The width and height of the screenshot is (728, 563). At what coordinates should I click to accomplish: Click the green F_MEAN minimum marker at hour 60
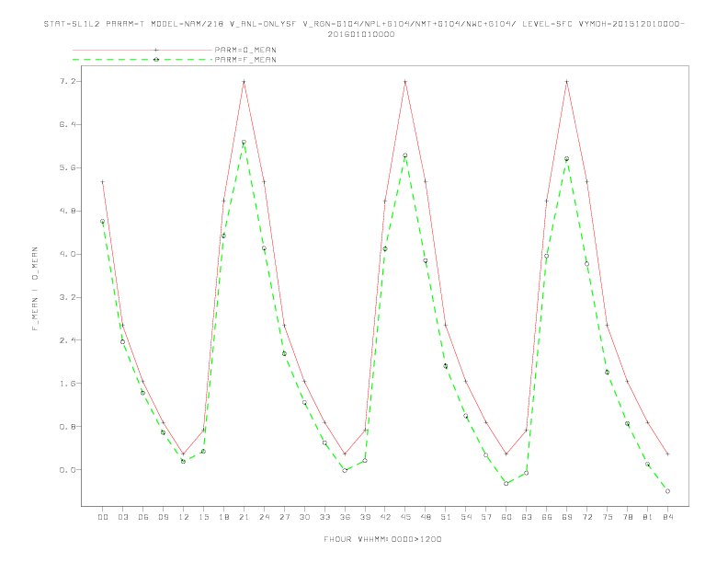pos(506,484)
